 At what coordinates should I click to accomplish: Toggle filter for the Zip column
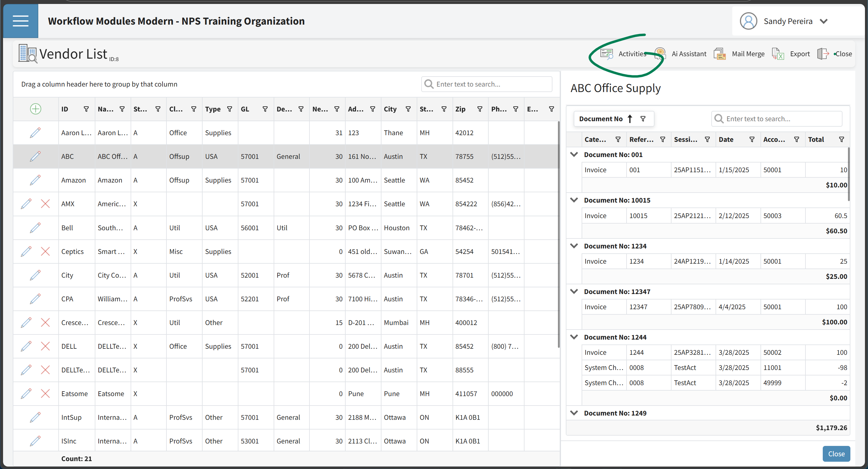[x=480, y=109]
